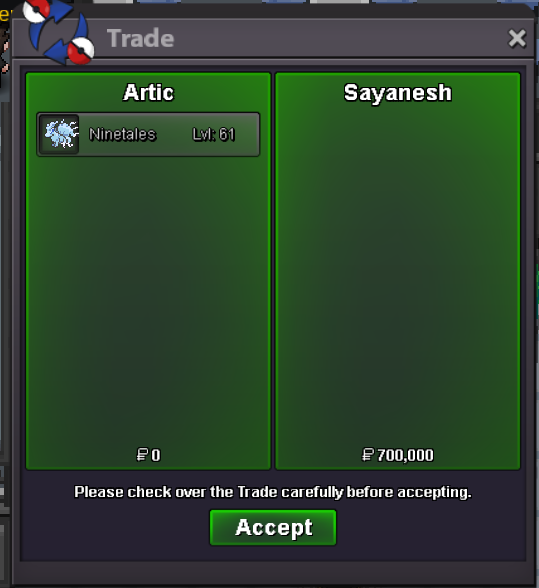The height and width of the screenshot is (588, 539).
Task: Click the red Pokéball at top of Trade icon
Action: pyautogui.click(x=36, y=9)
